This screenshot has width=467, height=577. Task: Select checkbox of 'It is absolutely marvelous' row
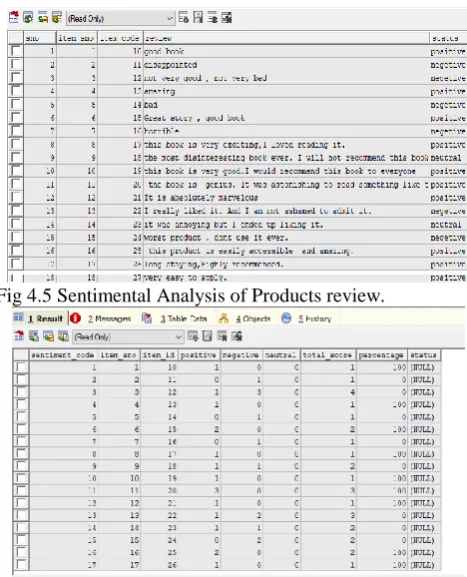pyautogui.click(x=16, y=197)
